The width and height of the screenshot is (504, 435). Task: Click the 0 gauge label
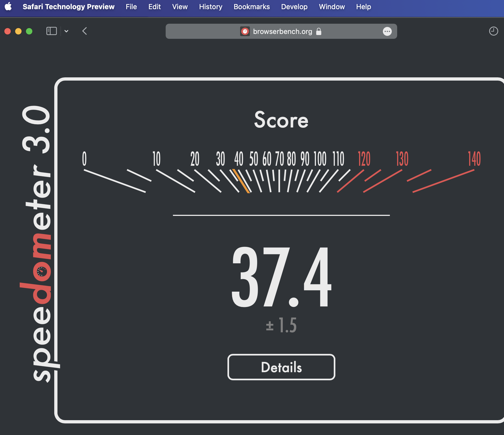tap(84, 158)
